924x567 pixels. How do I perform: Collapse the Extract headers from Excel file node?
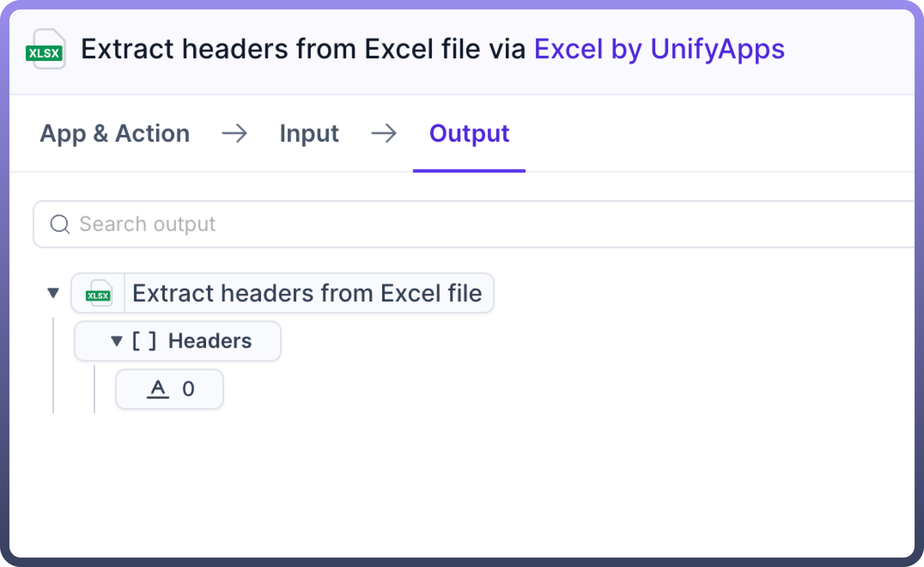coord(53,293)
